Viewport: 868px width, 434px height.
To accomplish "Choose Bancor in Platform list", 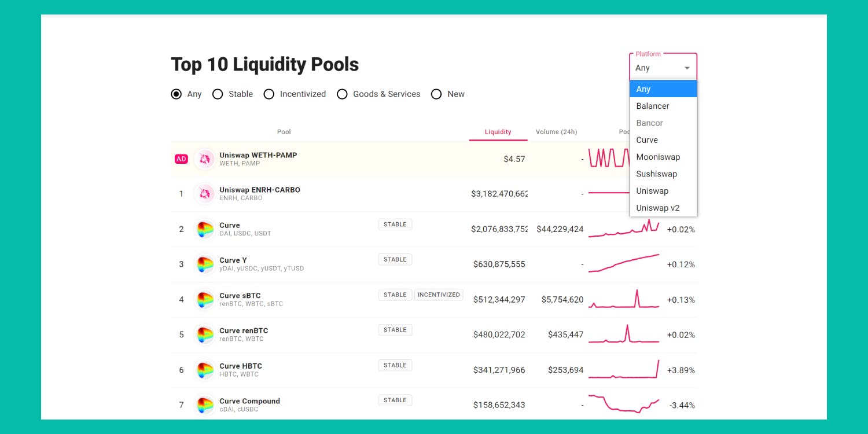I will click(663, 123).
